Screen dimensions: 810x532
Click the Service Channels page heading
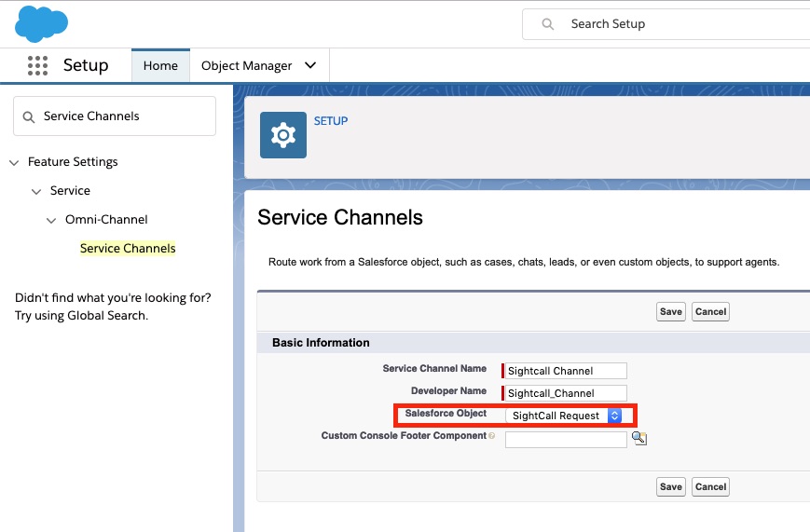(340, 217)
